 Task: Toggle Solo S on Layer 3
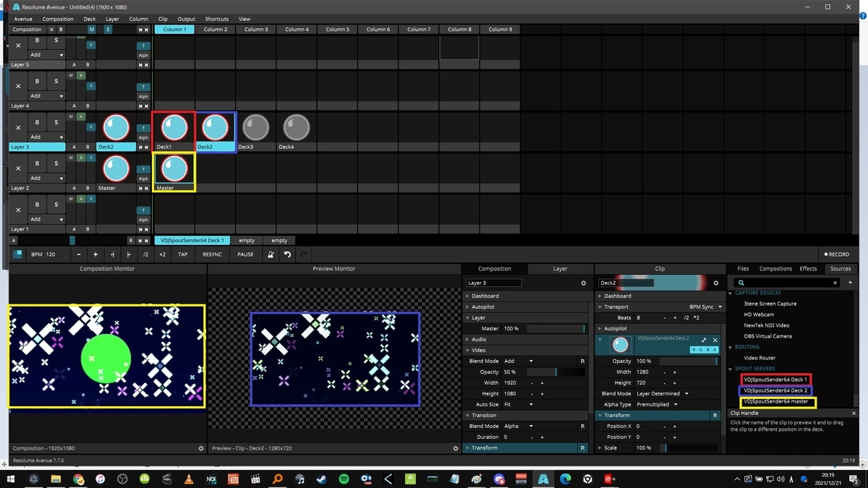56,122
